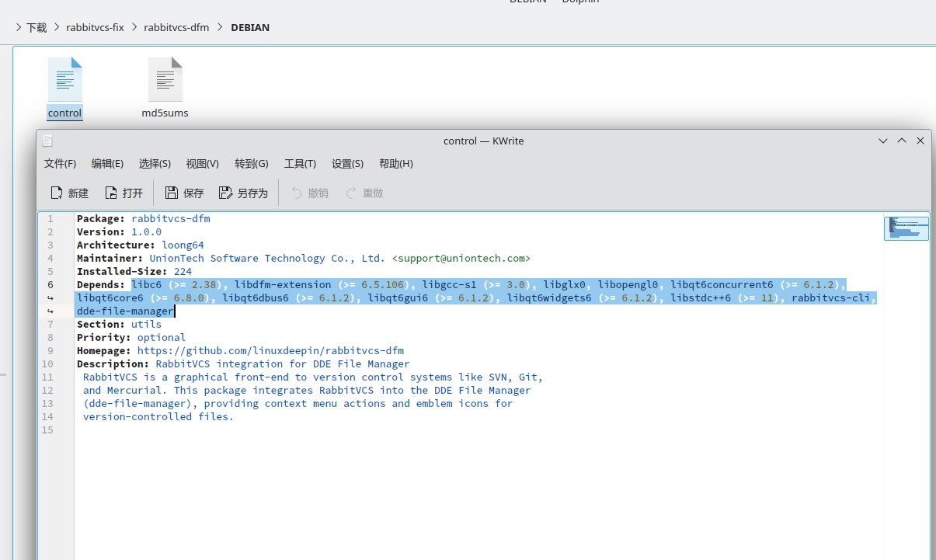
Task: Open the 设置(S) menu
Action: pyautogui.click(x=347, y=164)
